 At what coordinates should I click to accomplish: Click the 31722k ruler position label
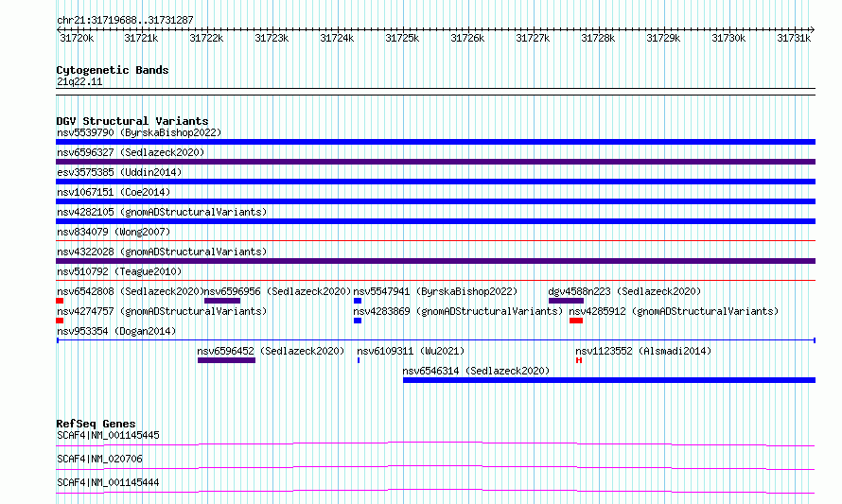(x=207, y=38)
